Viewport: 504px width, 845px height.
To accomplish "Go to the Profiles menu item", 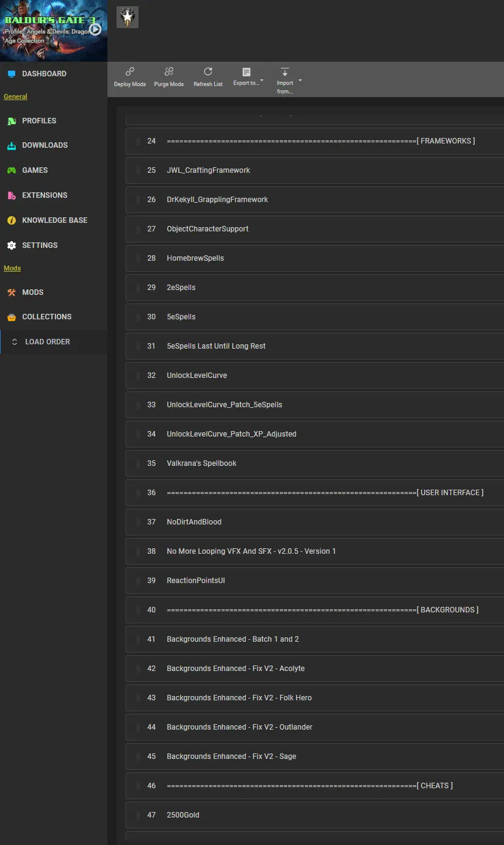I will (x=54, y=121).
